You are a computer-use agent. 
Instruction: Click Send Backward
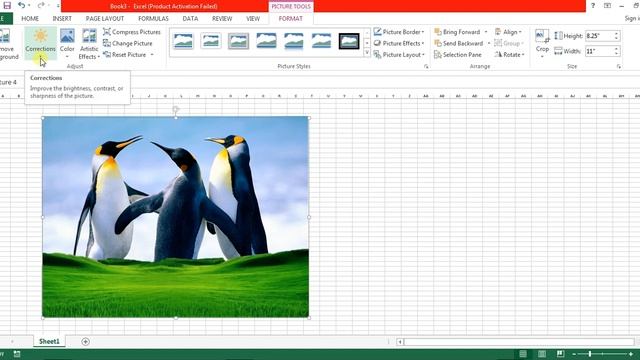[x=458, y=43]
